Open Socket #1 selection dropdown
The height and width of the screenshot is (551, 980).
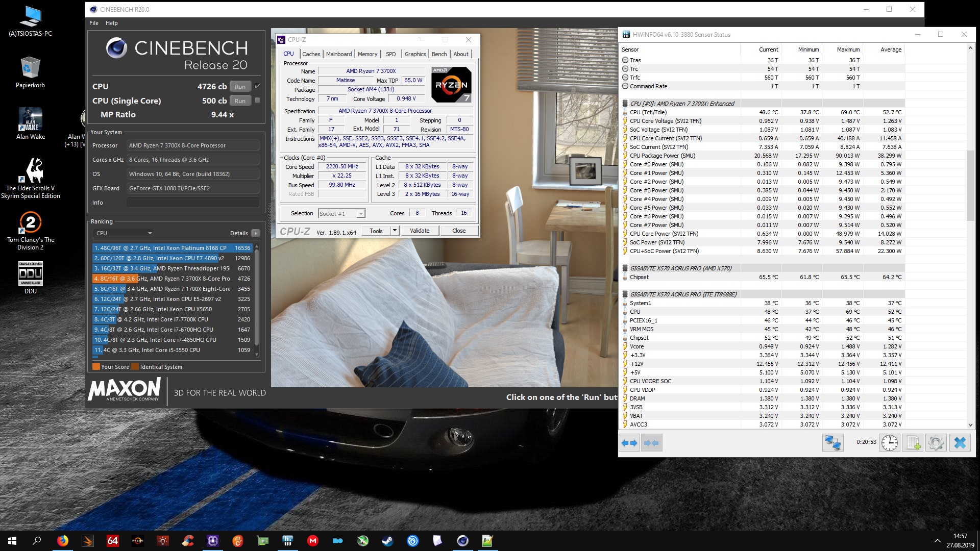tap(341, 214)
